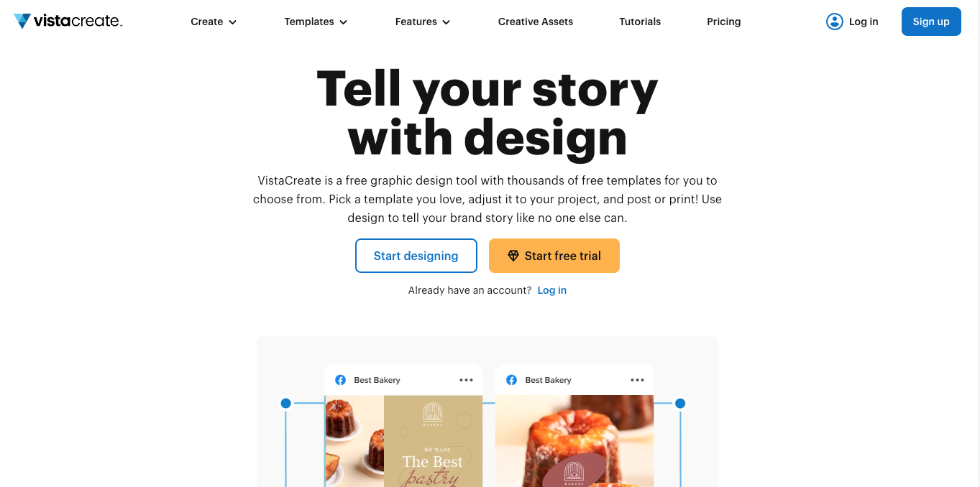Click the left blue selection handle
Image resolution: width=980 pixels, height=487 pixels.
[x=286, y=403]
